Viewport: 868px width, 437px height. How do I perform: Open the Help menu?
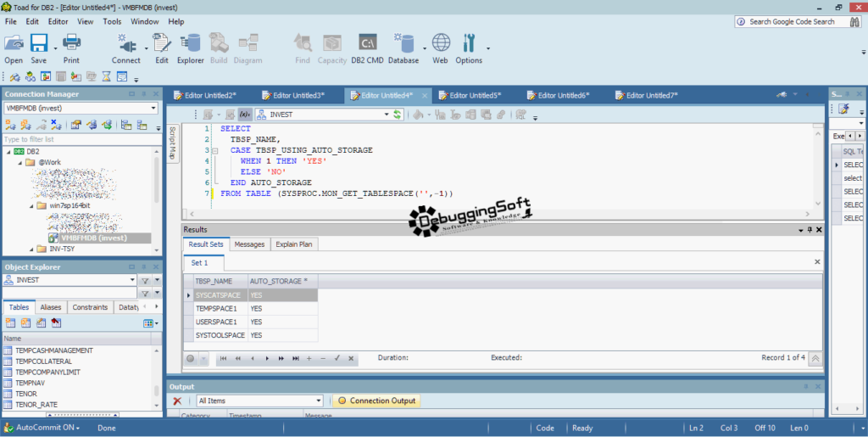(x=176, y=21)
